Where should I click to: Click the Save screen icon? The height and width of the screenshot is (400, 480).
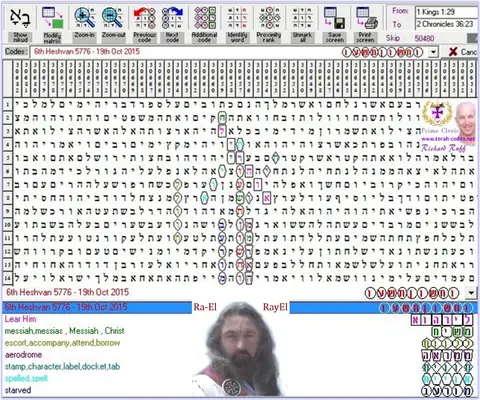[334, 18]
